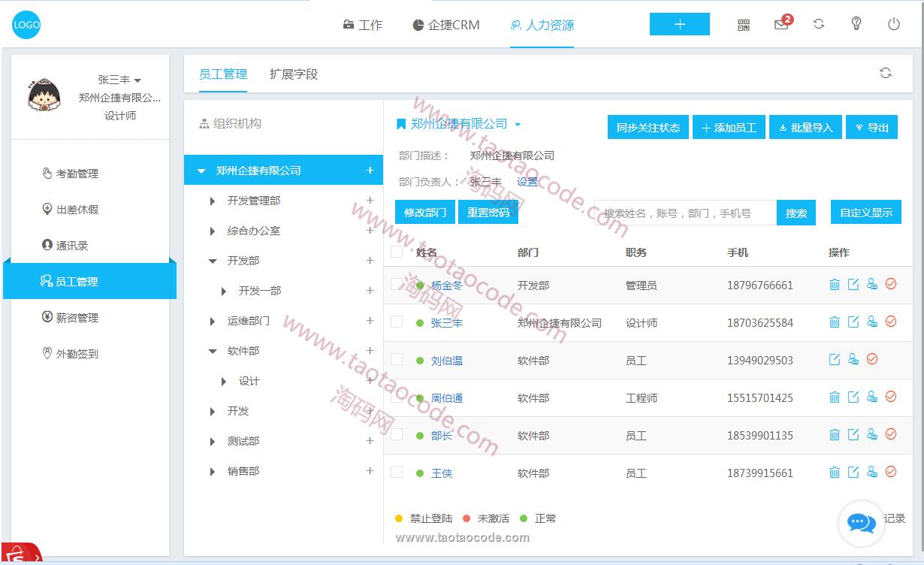
Task: Collapse the 软件部 tree node
Action: (213, 351)
